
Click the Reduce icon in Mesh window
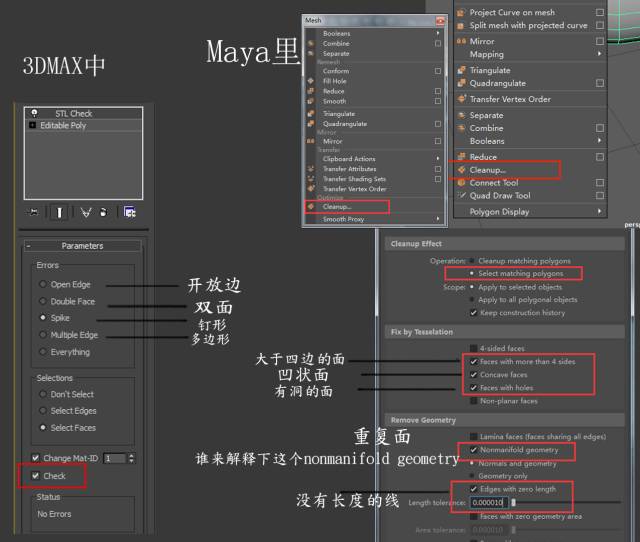[x=311, y=91]
